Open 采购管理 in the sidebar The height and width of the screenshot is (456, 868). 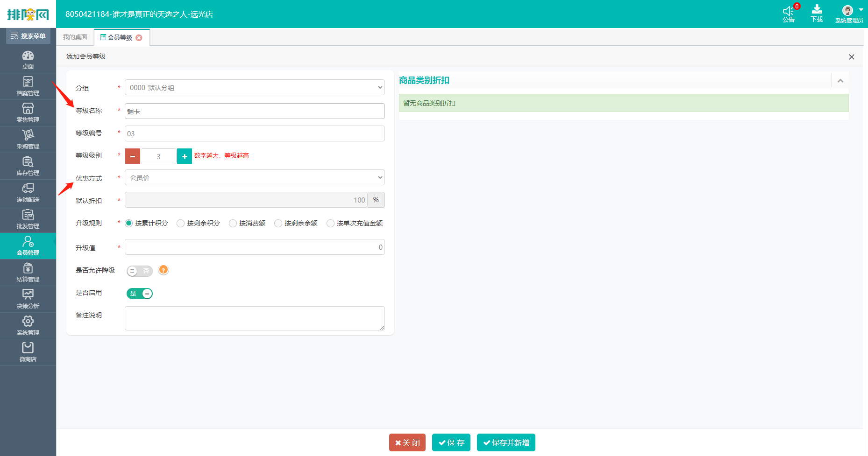tap(28, 140)
